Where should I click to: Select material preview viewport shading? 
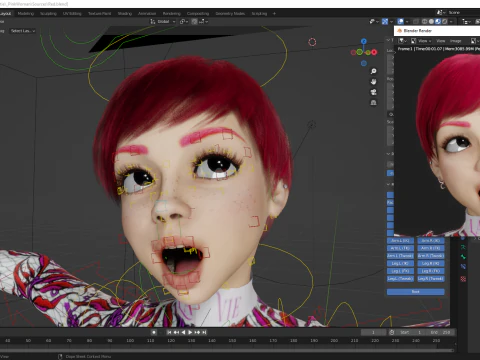438,22
